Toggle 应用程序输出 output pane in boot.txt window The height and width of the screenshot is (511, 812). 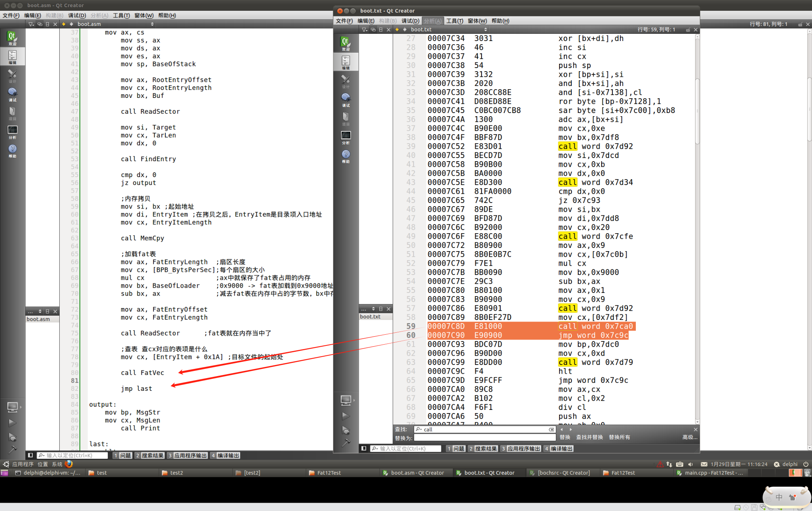pyautogui.click(x=521, y=449)
